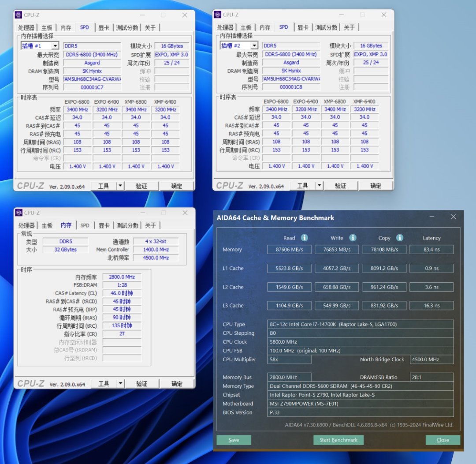Screen dimensions: 476x464
Task: Select Memory Copy value 78108 MB/s
Action: [x=384, y=250]
